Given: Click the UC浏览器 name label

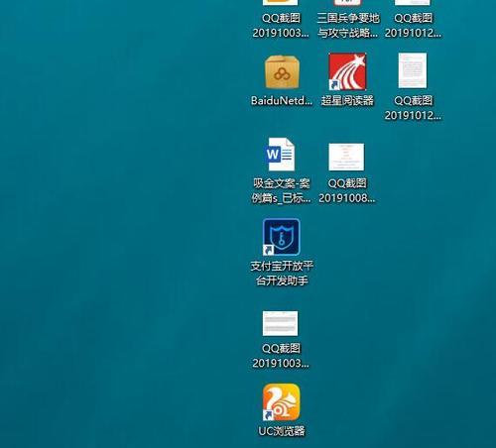Looking at the screenshot, I should tap(282, 431).
